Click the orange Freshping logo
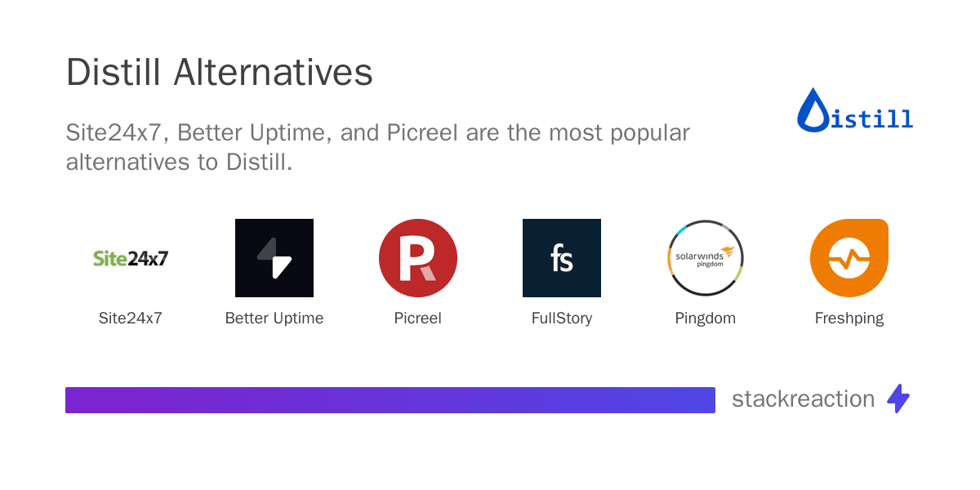 click(x=849, y=258)
